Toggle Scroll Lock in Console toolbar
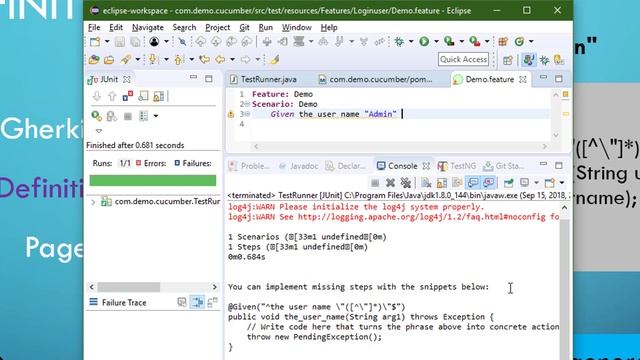 click(x=442, y=183)
